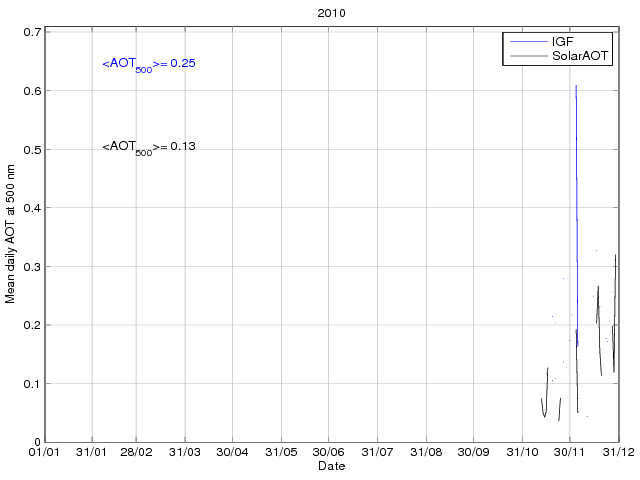Screen dimensions: 640x480
Task: Click the 0.1 y-axis tick label
Action: (31, 384)
